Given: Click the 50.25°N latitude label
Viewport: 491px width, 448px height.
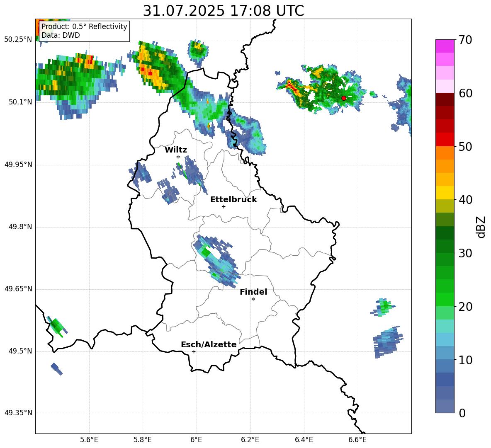Looking at the screenshot, I should coord(18,40).
